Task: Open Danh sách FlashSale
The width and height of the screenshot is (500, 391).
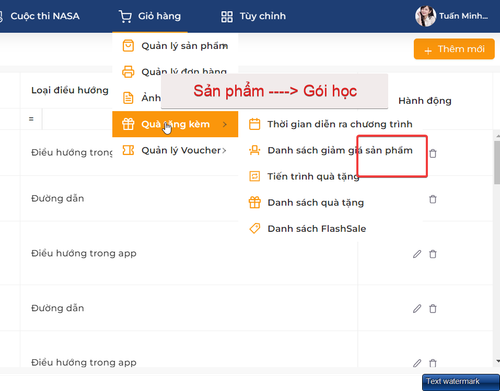Action: point(331,229)
